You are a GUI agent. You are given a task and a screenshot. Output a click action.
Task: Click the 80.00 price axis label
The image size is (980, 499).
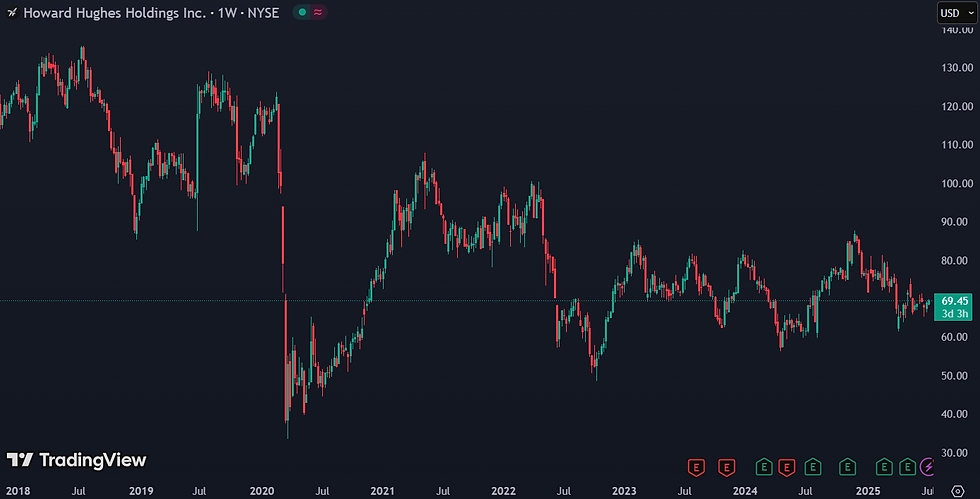coord(954,260)
